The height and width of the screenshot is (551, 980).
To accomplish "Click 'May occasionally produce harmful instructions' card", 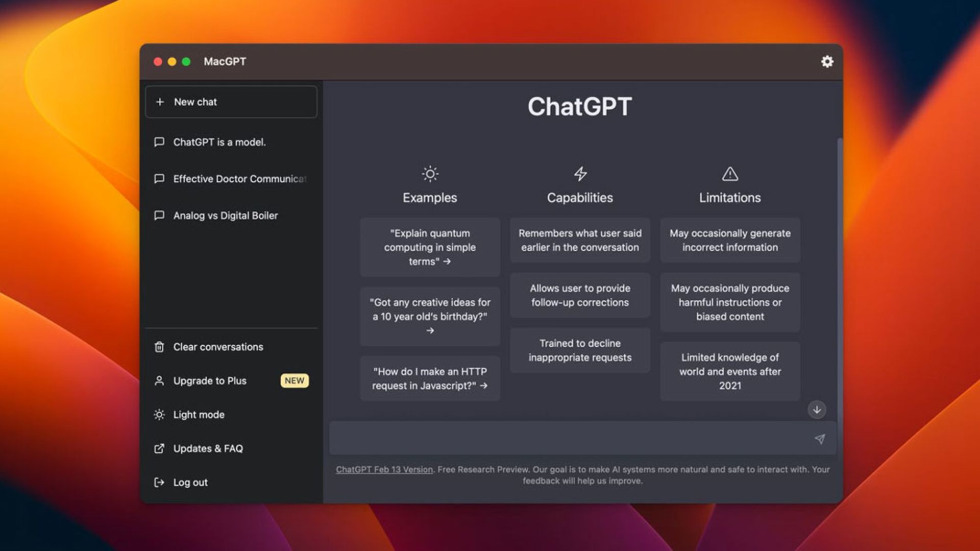I will [x=730, y=302].
